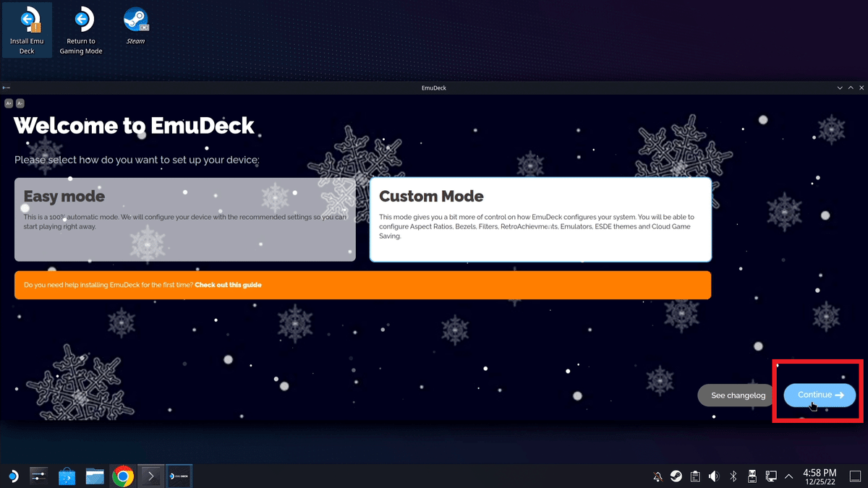Maximize the EmuDeck window
868x488 pixels.
pos(850,87)
